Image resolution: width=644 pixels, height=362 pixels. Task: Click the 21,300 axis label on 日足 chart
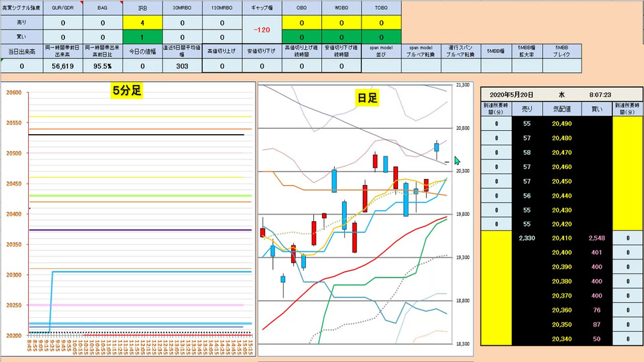click(462, 85)
